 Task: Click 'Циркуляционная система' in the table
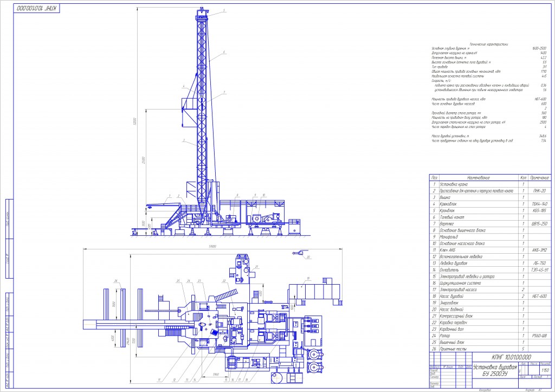[460, 283]
